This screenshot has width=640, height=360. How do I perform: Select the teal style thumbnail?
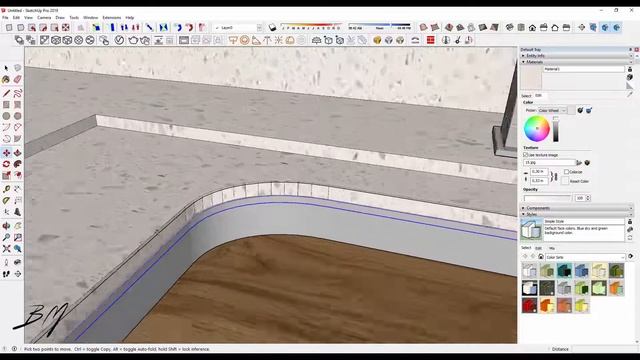click(564, 270)
